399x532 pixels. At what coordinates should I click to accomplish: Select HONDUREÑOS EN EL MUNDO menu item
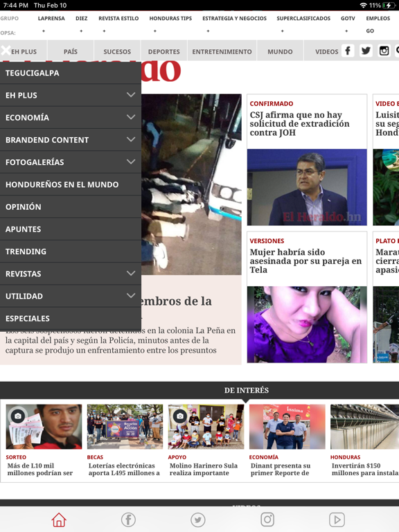[x=71, y=184]
